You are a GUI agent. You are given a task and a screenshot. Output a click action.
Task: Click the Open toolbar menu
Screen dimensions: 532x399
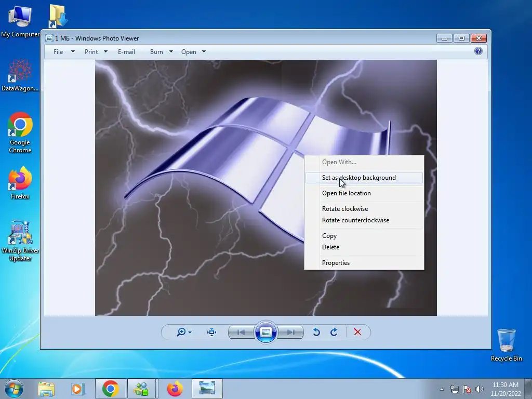click(189, 51)
